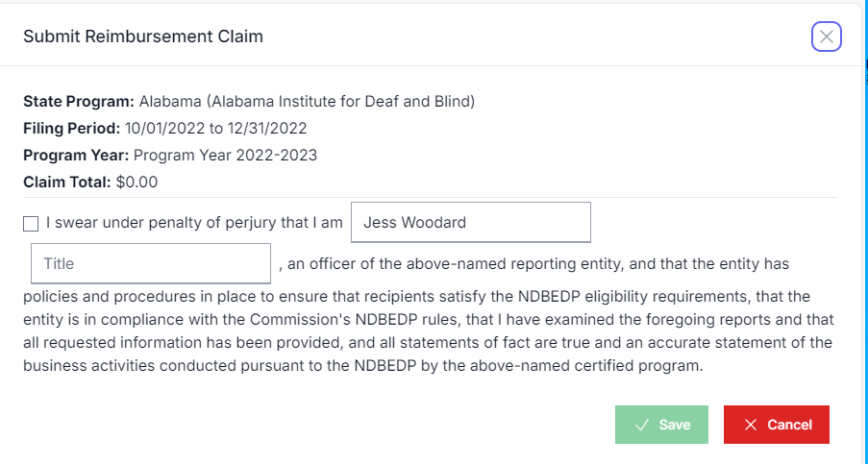This screenshot has height=464, width=868.
Task: Close the Submit Reimbursement Claim dialog
Action: [826, 37]
